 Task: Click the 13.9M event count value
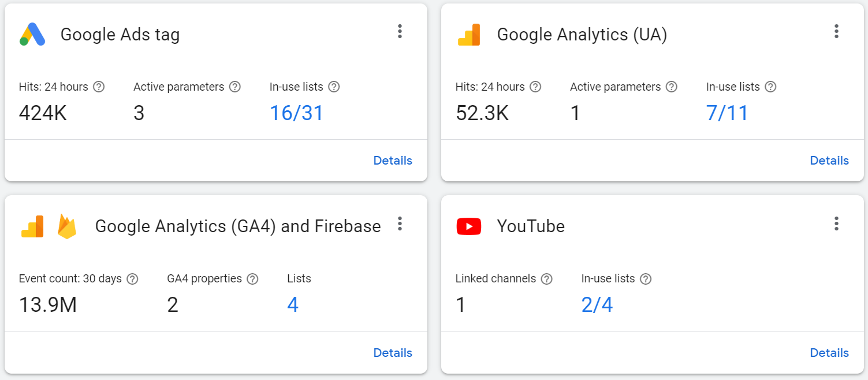pyautogui.click(x=48, y=305)
